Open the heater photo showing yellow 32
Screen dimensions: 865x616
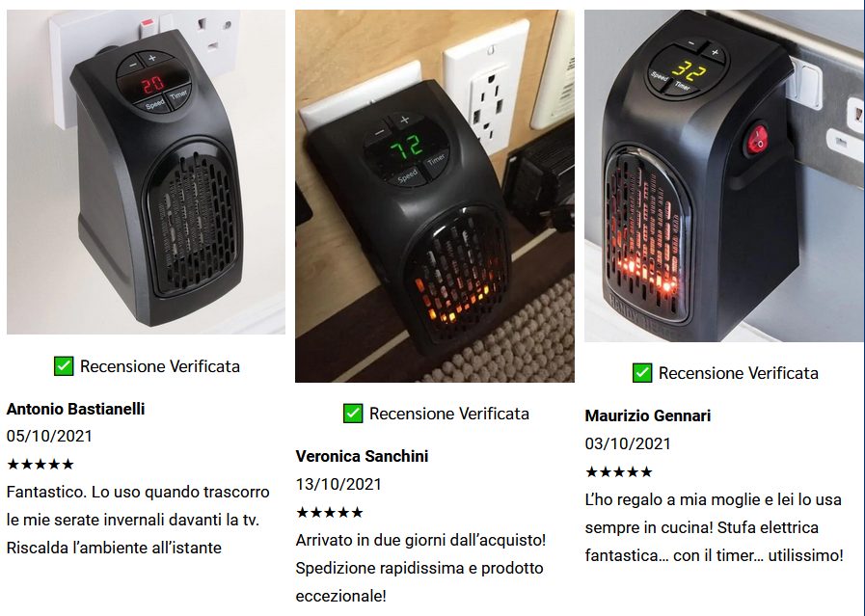pos(724,175)
